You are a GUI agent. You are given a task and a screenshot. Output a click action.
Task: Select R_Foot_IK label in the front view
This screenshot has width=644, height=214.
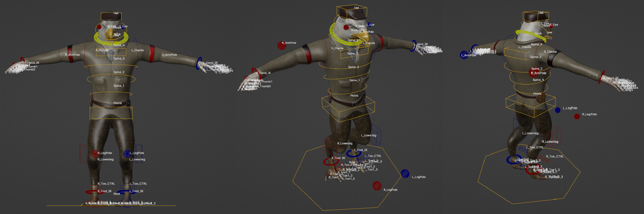pos(105,191)
